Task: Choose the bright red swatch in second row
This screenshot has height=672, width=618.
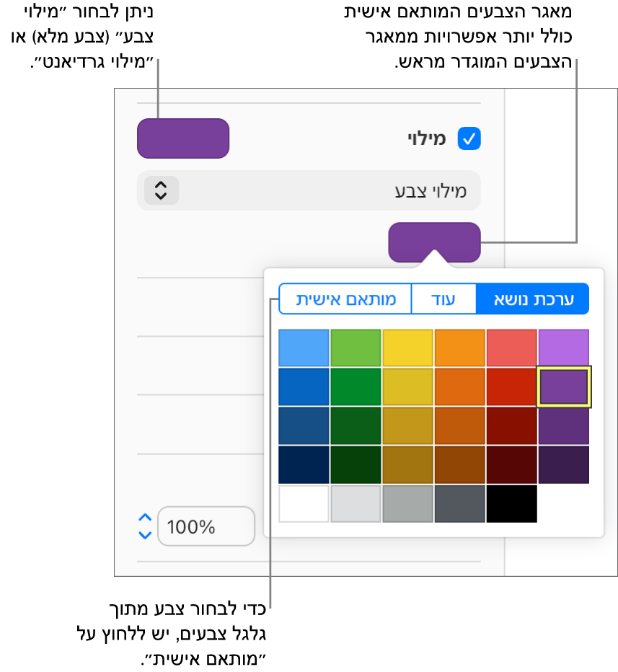Action: coord(511,386)
